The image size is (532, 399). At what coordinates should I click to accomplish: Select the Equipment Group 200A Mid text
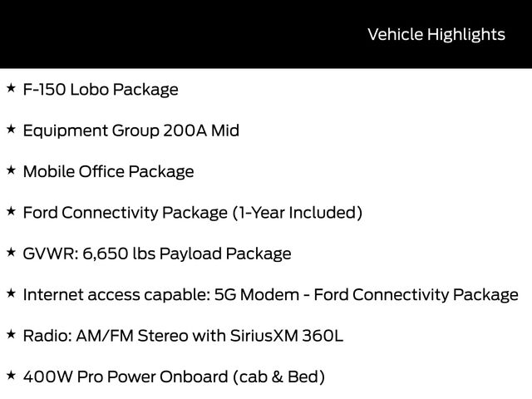[131, 131]
